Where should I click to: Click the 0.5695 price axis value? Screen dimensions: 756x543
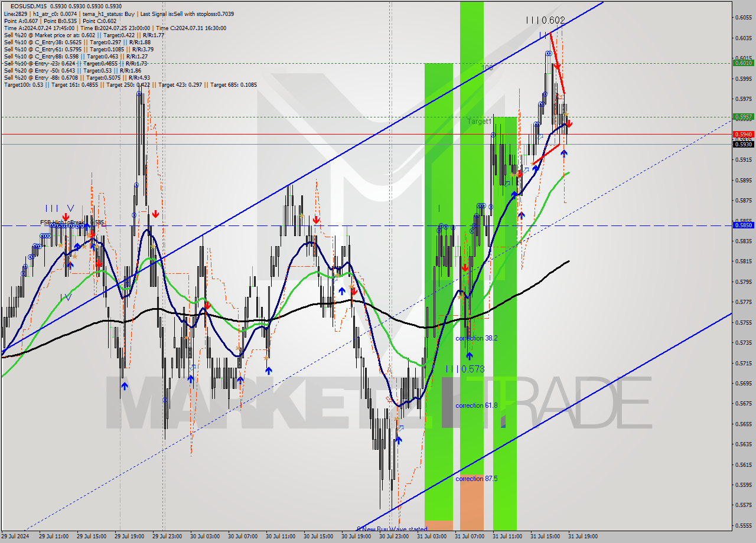(x=744, y=383)
